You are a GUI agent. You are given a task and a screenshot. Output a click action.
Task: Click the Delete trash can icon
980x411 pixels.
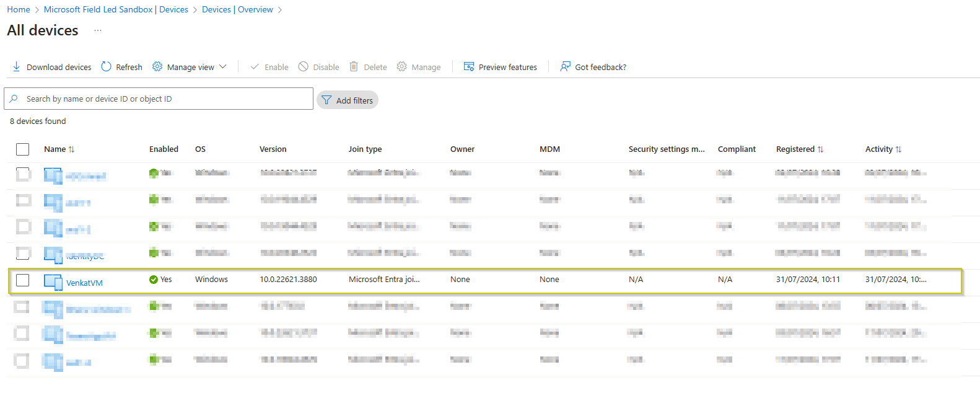(x=354, y=66)
